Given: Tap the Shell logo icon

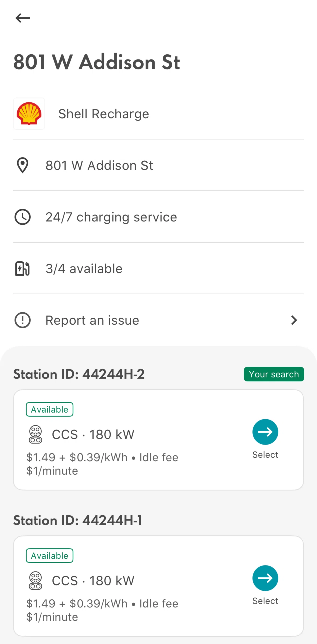Looking at the screenshot, I should [x=29, y=113].
